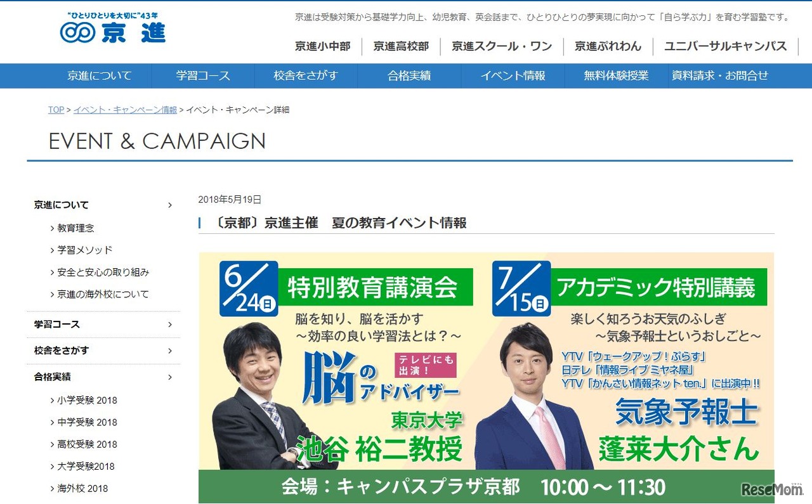Go to 無料体験授業 in the nav bar

616,75
